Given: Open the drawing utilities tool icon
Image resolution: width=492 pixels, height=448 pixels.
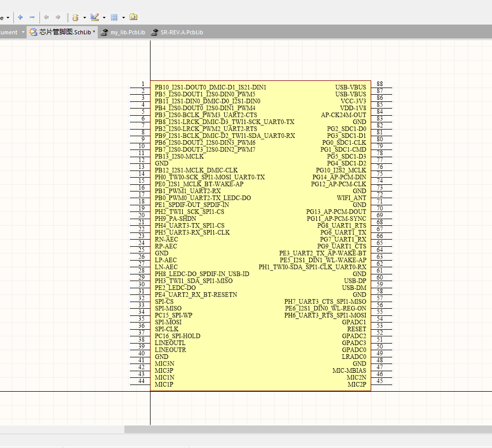Looking at the screenshot, I should click(x=95, y=17).
